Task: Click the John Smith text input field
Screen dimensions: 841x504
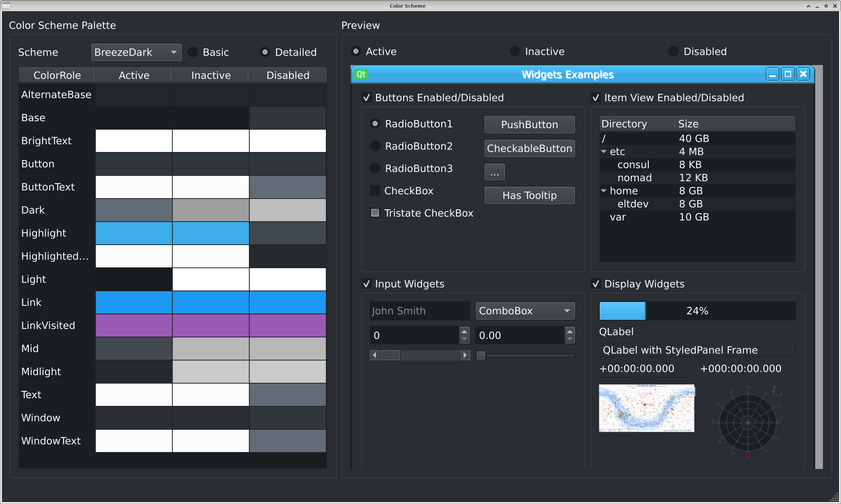Action: click(x=419, y=310)
